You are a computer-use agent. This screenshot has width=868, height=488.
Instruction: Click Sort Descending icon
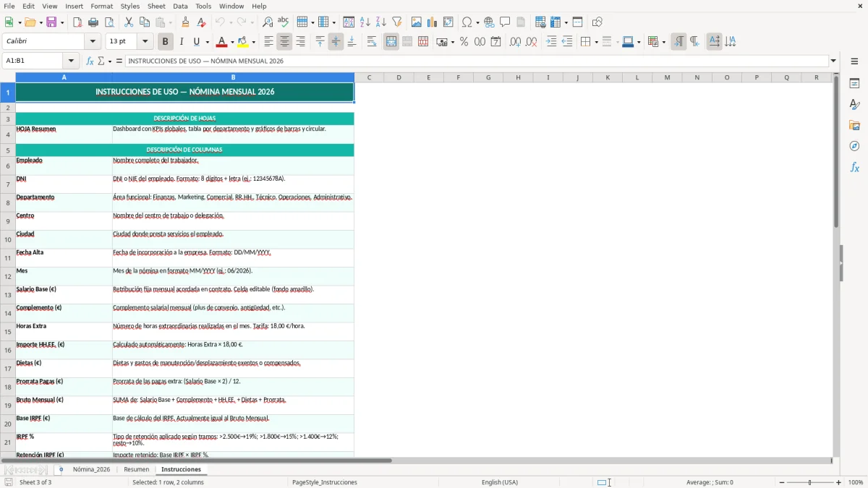click(x=381, y=22)
